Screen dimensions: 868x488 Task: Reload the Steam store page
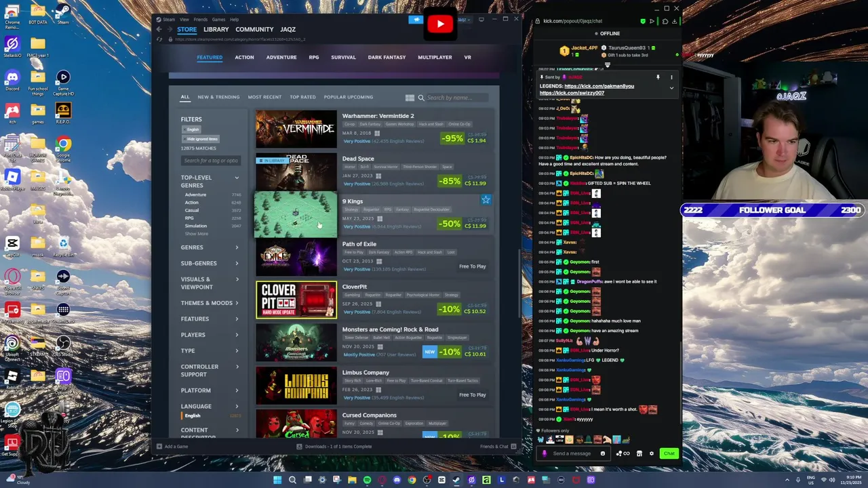tap(160, 39)
